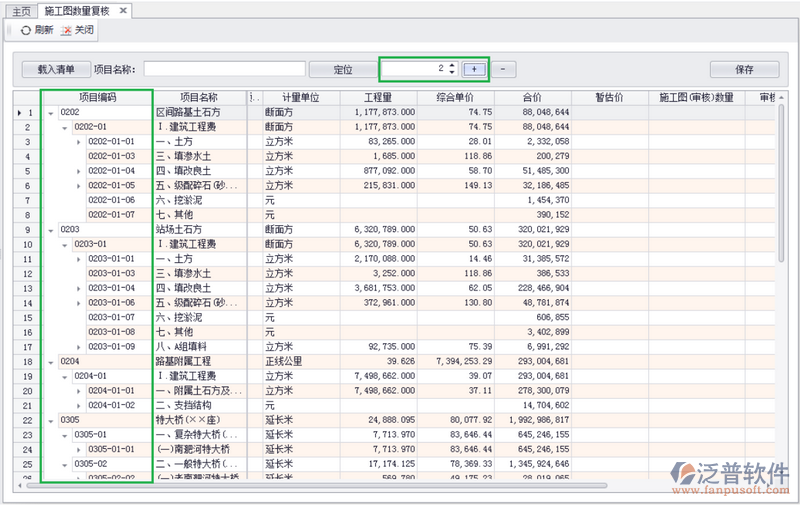This screenshot has width=800, height=506.
Task: Click the plus expand-level button
Action: pos(475,69)
